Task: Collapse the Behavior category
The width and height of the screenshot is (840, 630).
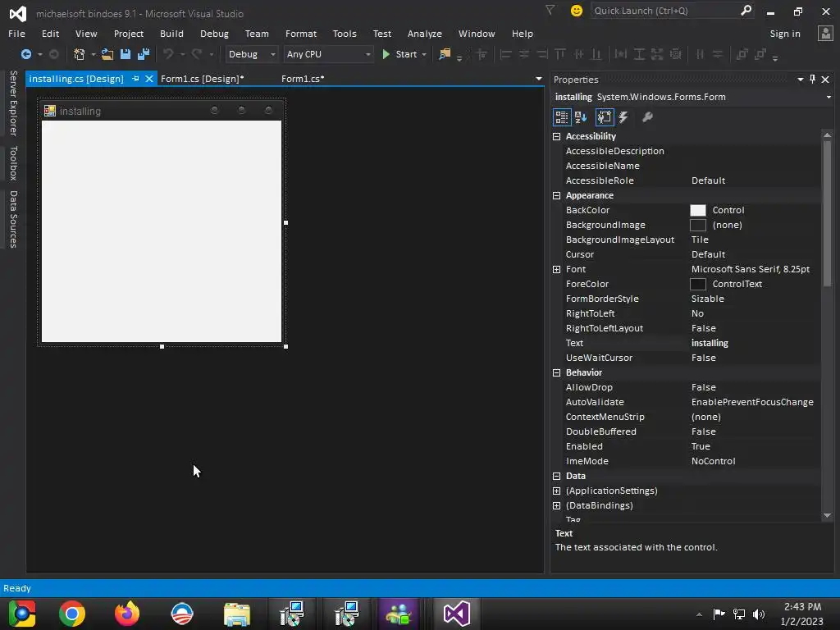Action: 557,373
